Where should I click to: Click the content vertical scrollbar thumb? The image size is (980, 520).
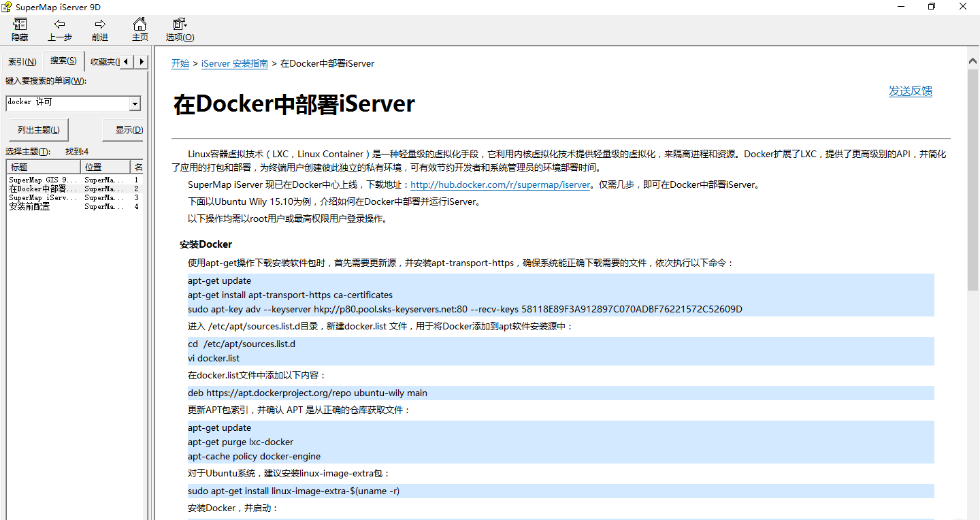(x=973, y=180)
